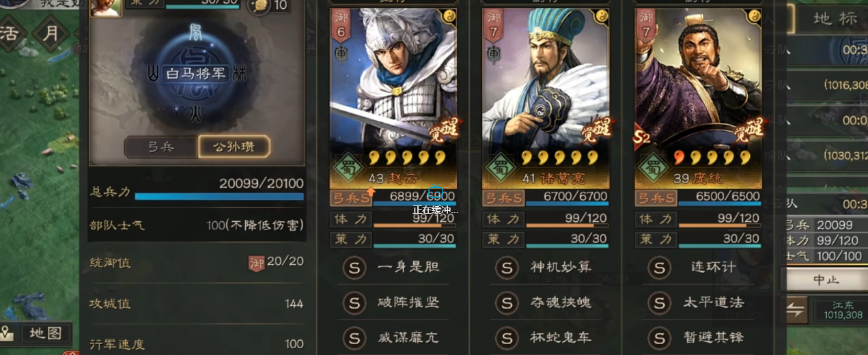Click the 总兵力 troop strength bar

tap(219, 197)
